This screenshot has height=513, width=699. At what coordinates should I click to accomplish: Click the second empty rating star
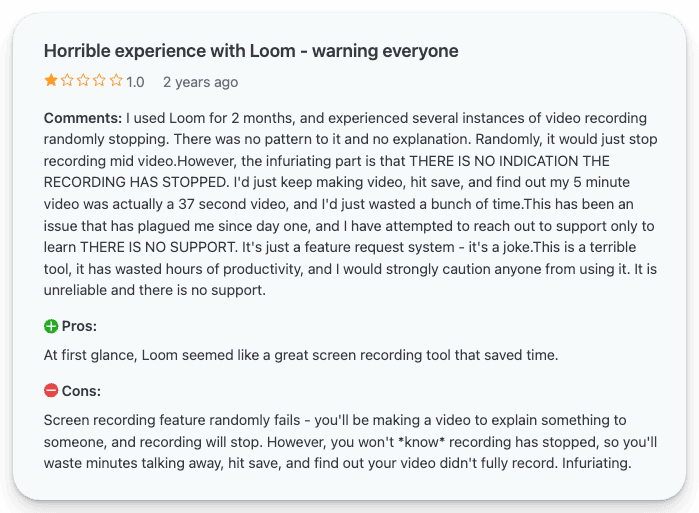[x=67, y=81]
